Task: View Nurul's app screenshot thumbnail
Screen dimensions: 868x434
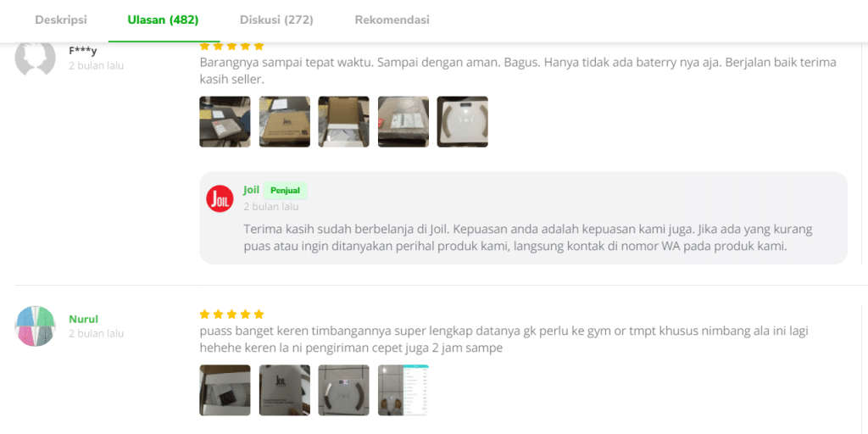Action: (x=403, y=390)
